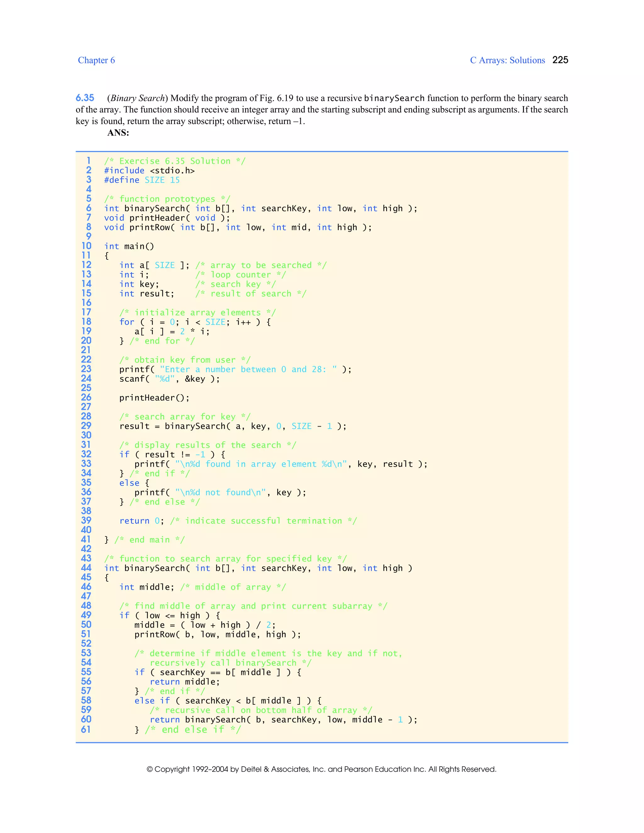The height and width of the screenshot is (833, 644).
Task: Click the 'int result;' declaration
Action: tap(147, 294)
